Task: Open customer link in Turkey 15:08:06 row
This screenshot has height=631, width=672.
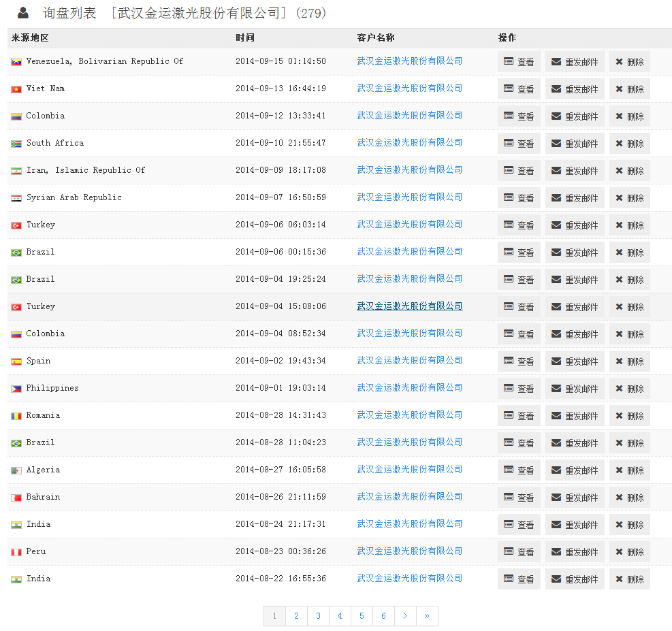Action: tap(409, 306)
